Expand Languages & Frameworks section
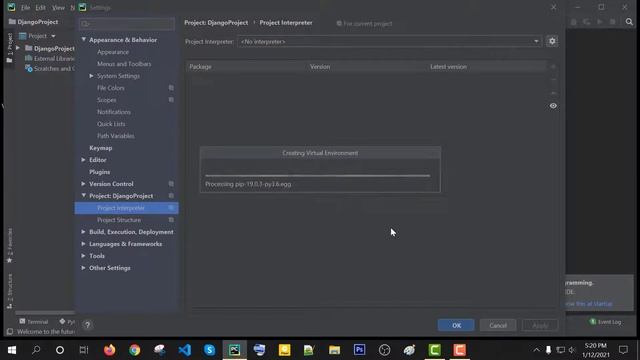Viewport: 640px width, 360px height. tap(84, 244)
